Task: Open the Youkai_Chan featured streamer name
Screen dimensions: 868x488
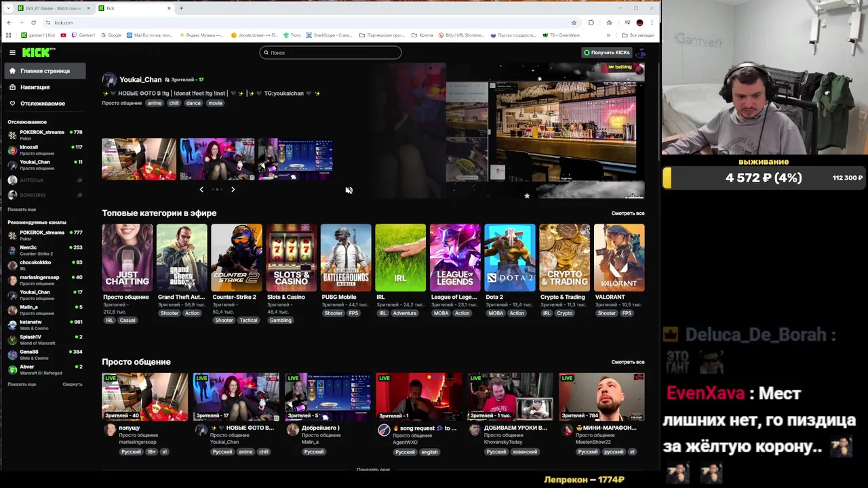Action: 140,79
